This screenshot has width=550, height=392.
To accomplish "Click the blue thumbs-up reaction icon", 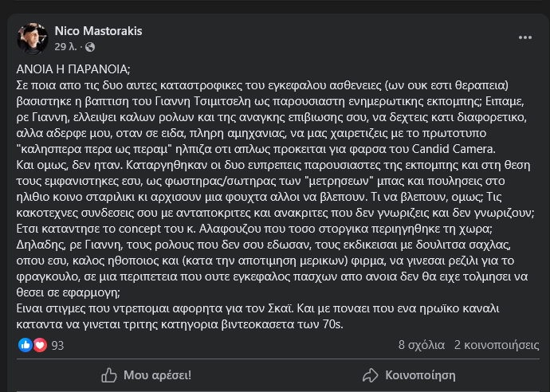I will click(26, 345).
